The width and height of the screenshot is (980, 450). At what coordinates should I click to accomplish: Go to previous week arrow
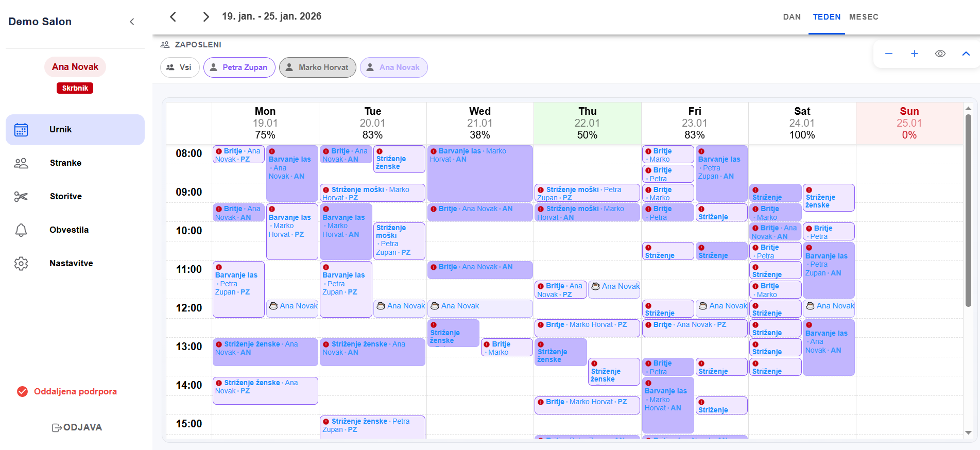click(x=173, y=17)
